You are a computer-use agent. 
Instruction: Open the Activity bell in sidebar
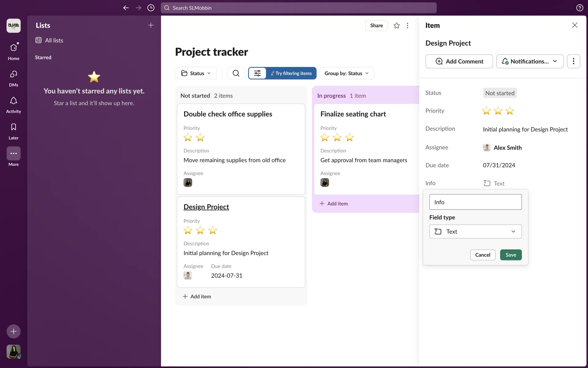tap(13, 101)
